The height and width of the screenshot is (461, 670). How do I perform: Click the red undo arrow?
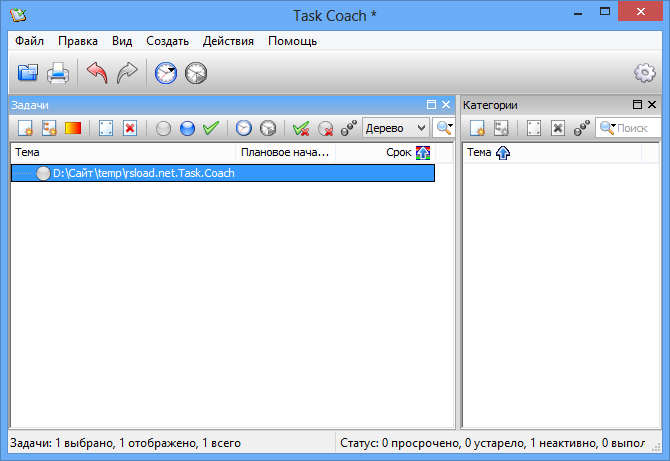click(97, 73)
